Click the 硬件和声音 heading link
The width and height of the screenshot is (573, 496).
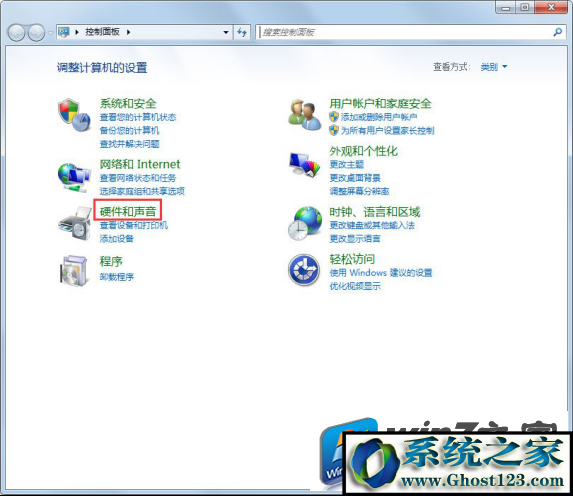click(128, 211)
